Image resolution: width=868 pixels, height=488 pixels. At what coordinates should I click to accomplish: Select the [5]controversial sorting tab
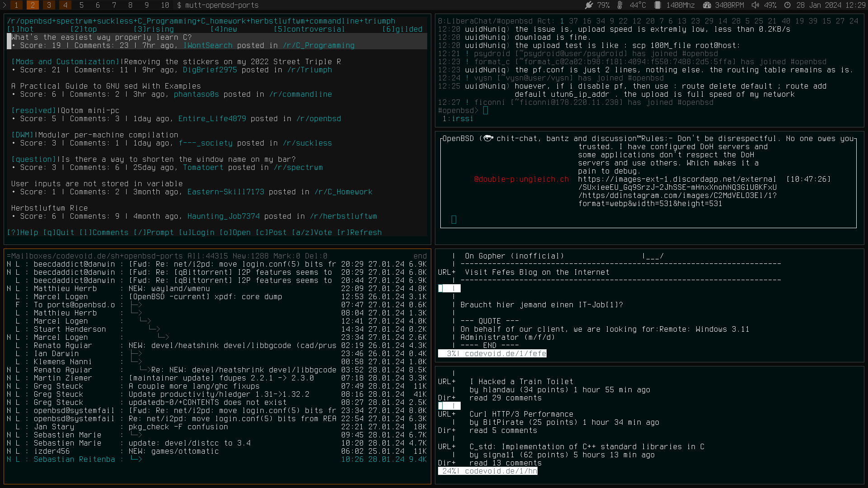[x=309, y=29]
